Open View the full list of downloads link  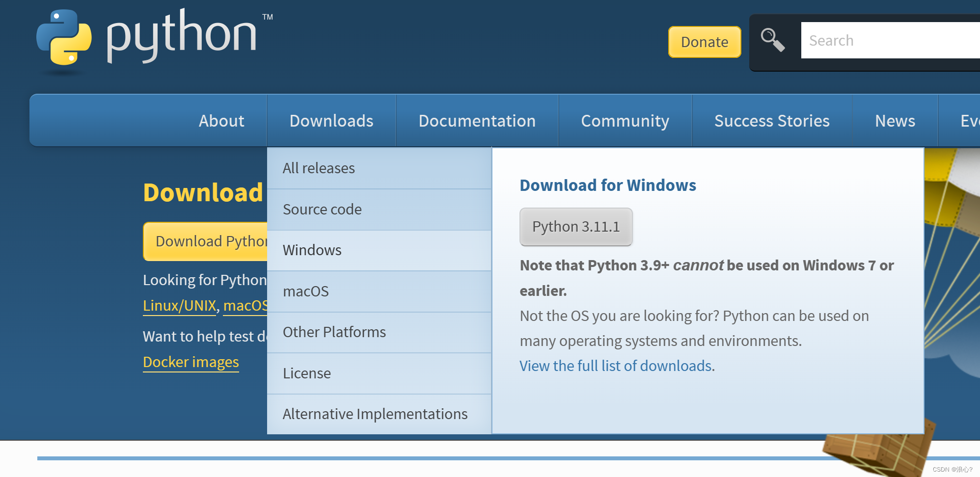616,366
